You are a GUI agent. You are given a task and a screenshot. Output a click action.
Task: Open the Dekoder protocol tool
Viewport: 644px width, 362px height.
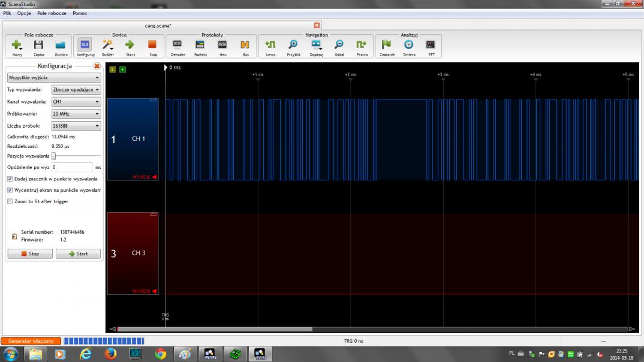pyautogui.click(x=177, y=45)
